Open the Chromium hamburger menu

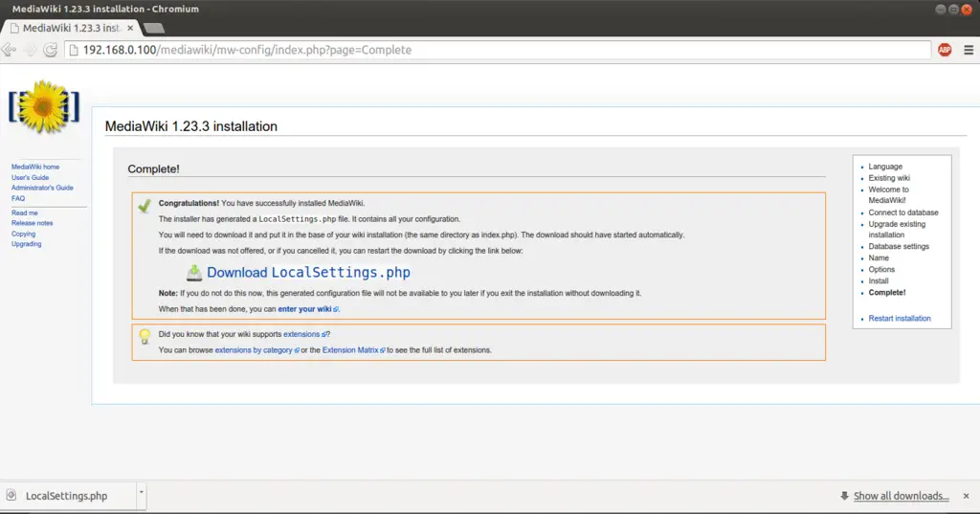(969, 50)
